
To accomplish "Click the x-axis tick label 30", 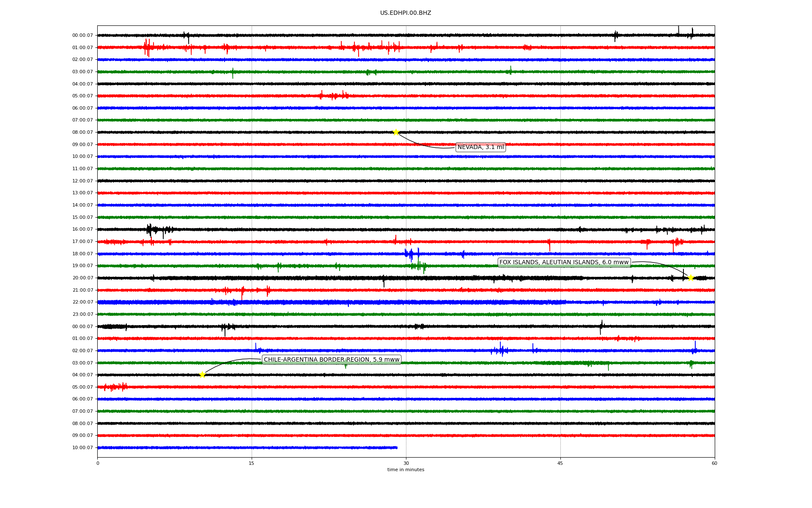I will click(406, 463).
